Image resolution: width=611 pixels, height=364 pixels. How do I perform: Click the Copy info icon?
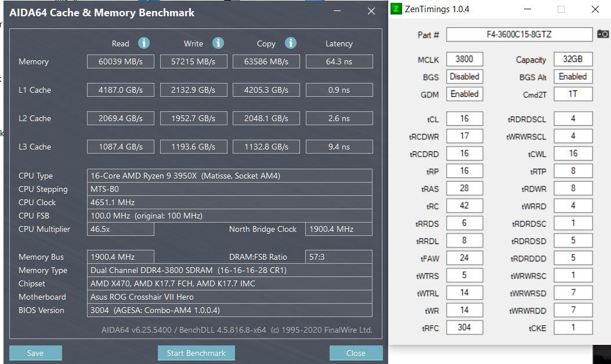[x=290, y=43]
